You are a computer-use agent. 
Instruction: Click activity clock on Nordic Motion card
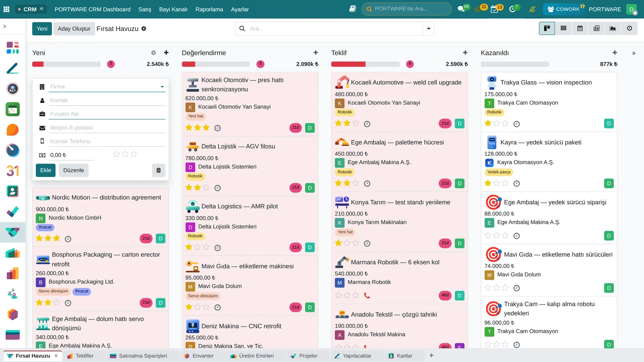point(68,239)
